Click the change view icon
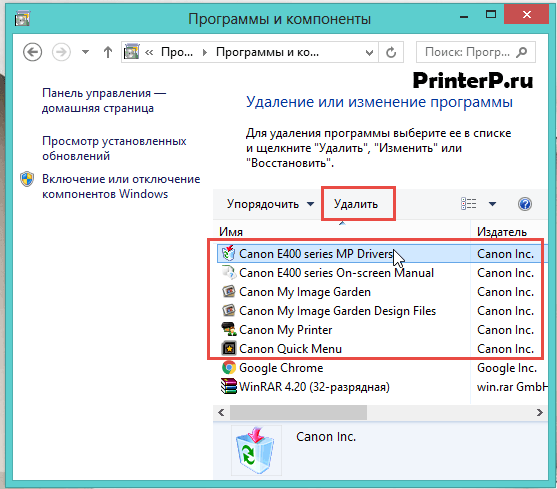This screenshot has width=557, height=489. (x=469, y=204)
